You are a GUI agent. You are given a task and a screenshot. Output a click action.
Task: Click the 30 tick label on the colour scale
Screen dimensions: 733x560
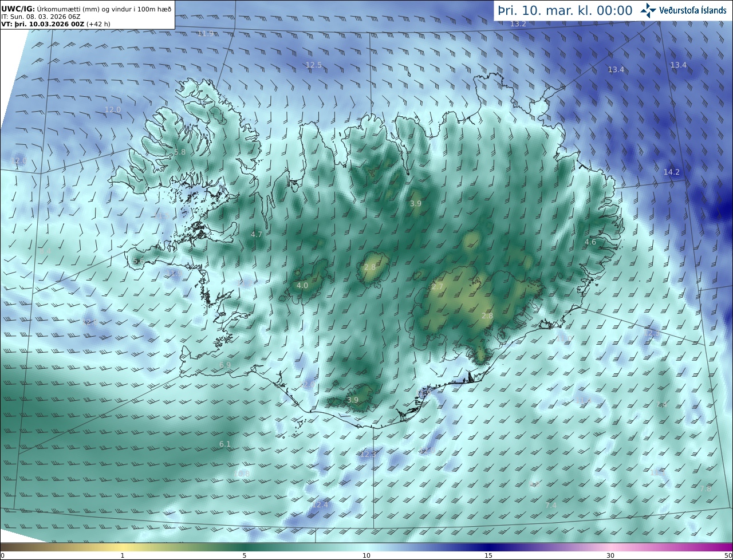click(x=610, y=555)
